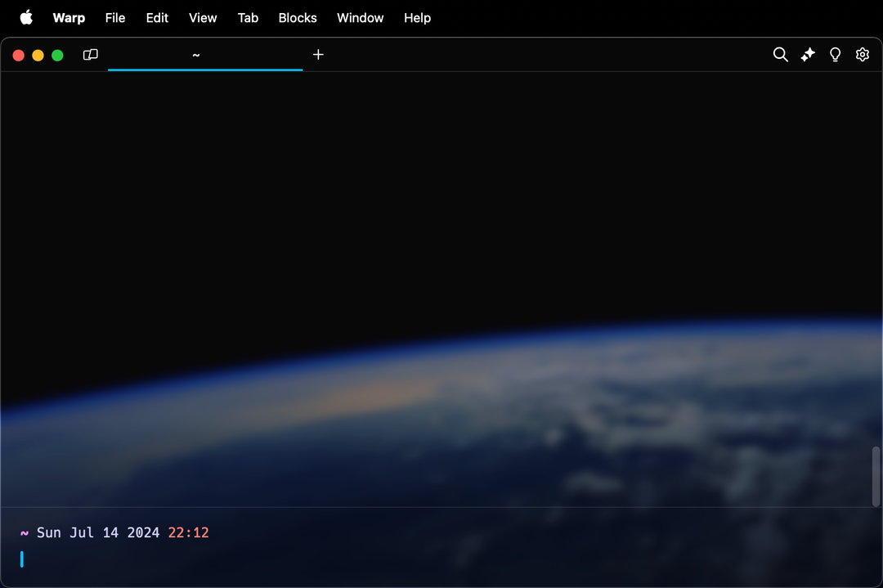
Task: Show the Window menu
Action: click(x=360, y=18)
